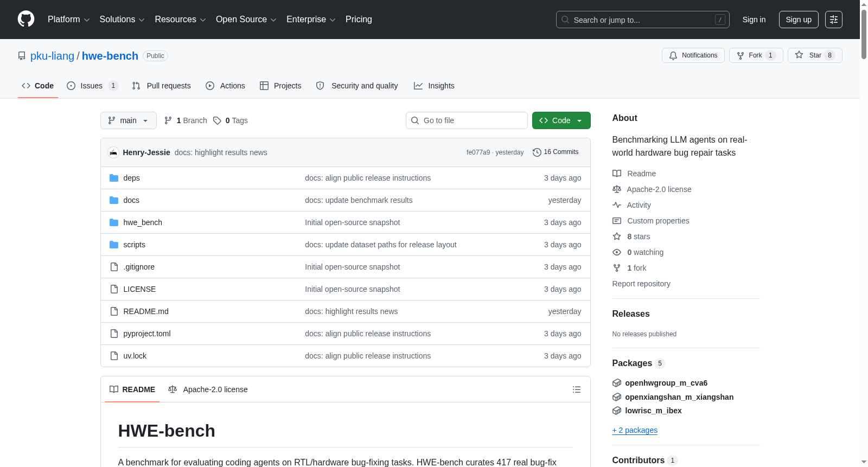Viewport: 868px width, 467px height.
Task: Select the Apache-2.0 license tab
Action: pyautogui.click(x=208, y=389)
